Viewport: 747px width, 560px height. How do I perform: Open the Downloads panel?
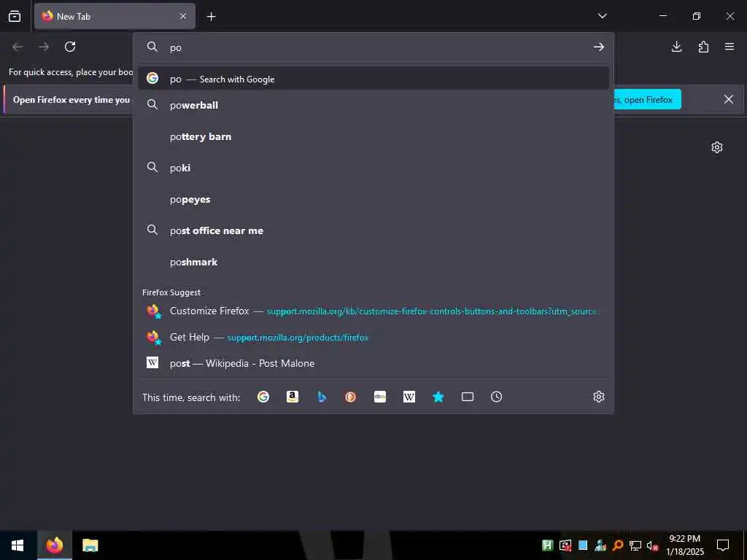click(676, 47)
